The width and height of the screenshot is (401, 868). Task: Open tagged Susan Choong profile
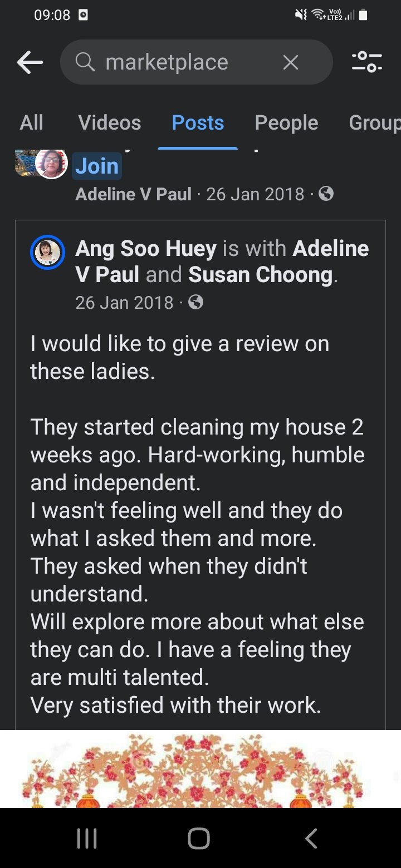click(260, 274)
